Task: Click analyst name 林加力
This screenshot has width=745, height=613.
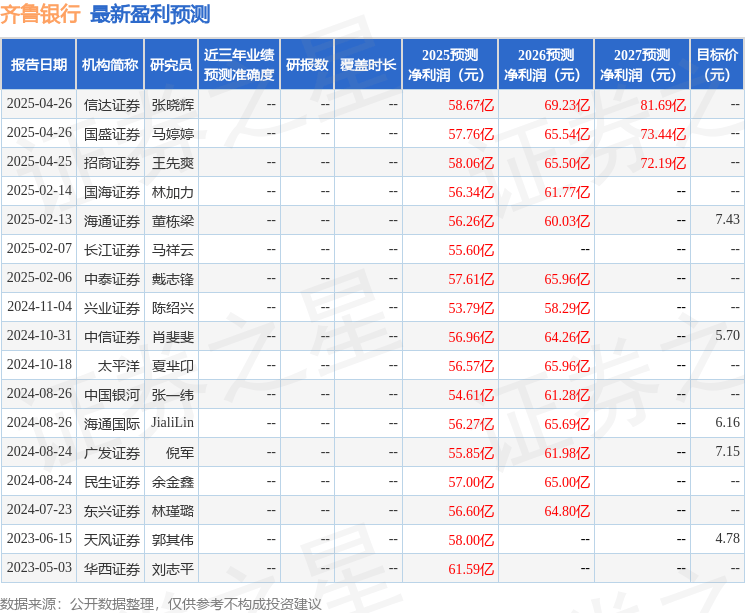Action: click(172, 192)
